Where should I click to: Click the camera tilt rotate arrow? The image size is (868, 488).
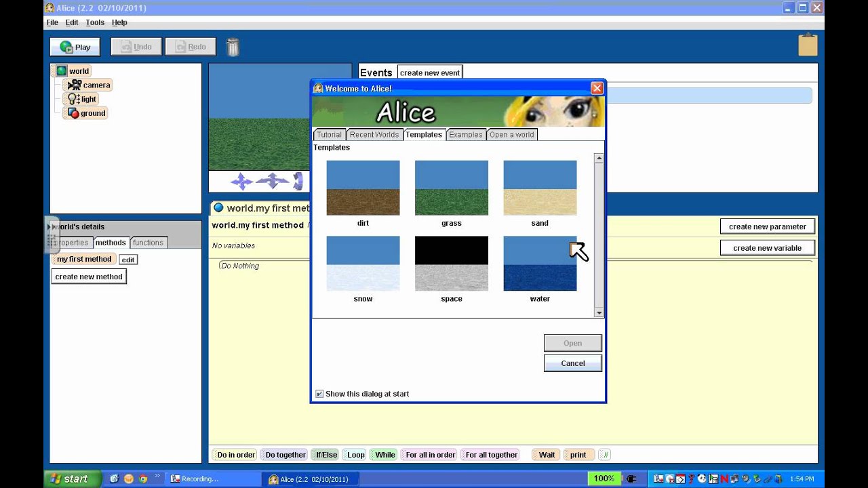click(297, 181)
